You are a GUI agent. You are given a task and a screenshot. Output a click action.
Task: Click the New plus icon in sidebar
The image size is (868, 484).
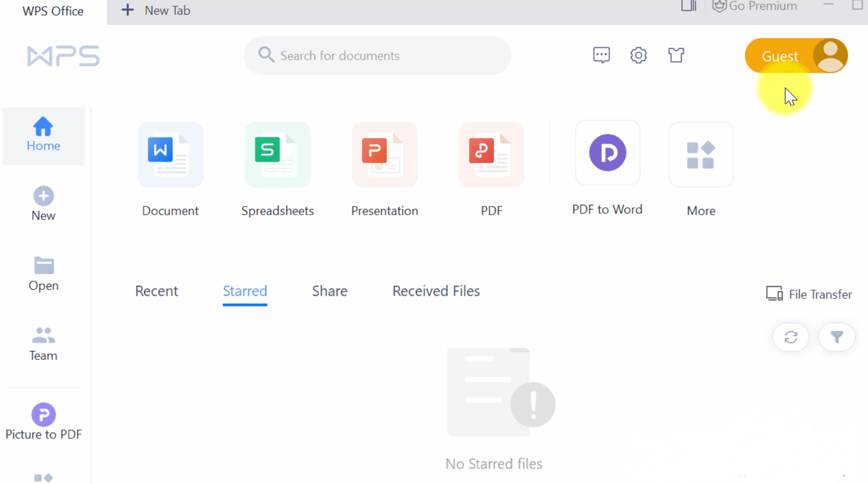coord(44,196)
